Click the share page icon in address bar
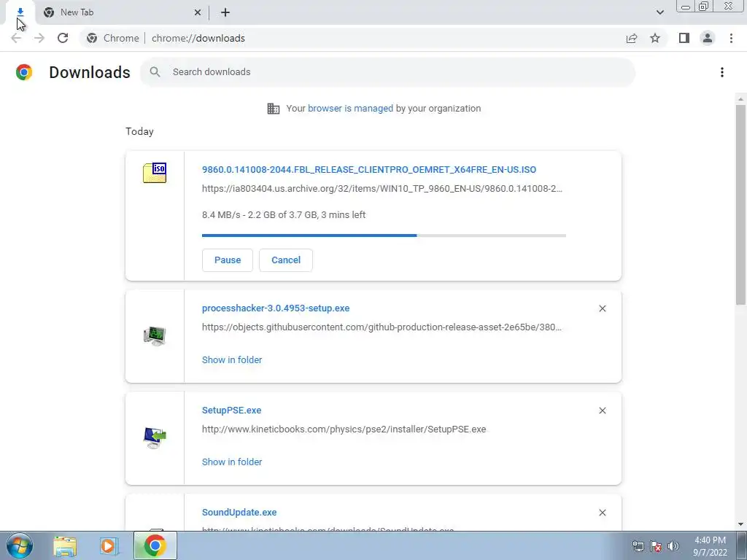 pyautogui.click(x=632, y=38)
